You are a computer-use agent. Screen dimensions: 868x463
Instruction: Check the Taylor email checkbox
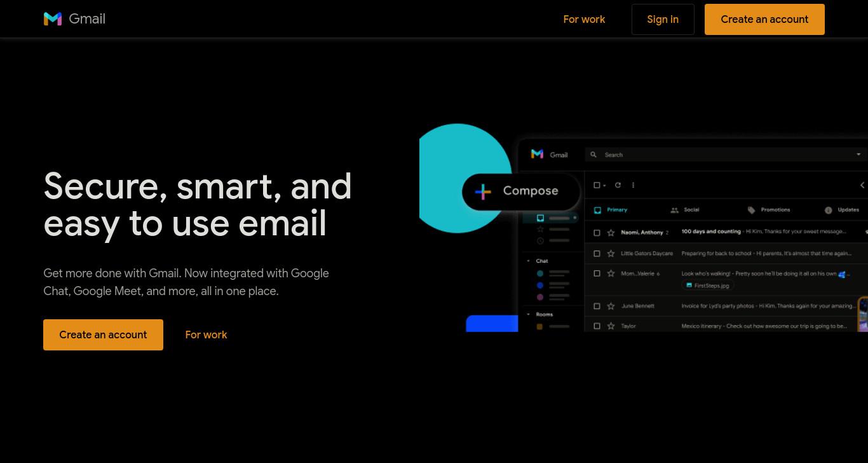pos(597,326)
